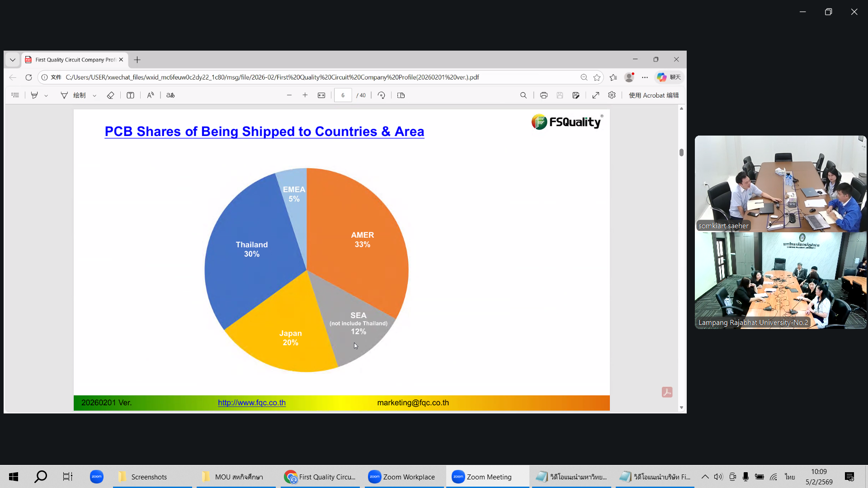Viewport: 868px width, 488px height.
Task: Open the fqc.co.th website link
Action: tap(251, 403)
